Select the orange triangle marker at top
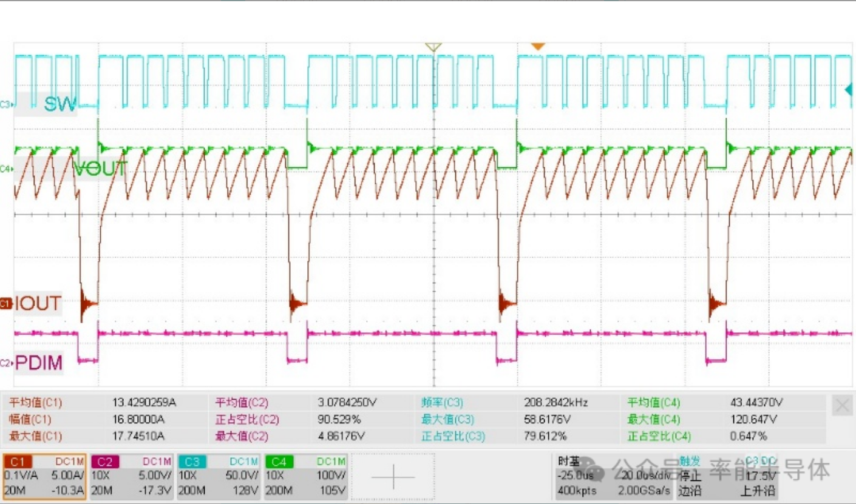856x504 pixels. tap(538, 47)
